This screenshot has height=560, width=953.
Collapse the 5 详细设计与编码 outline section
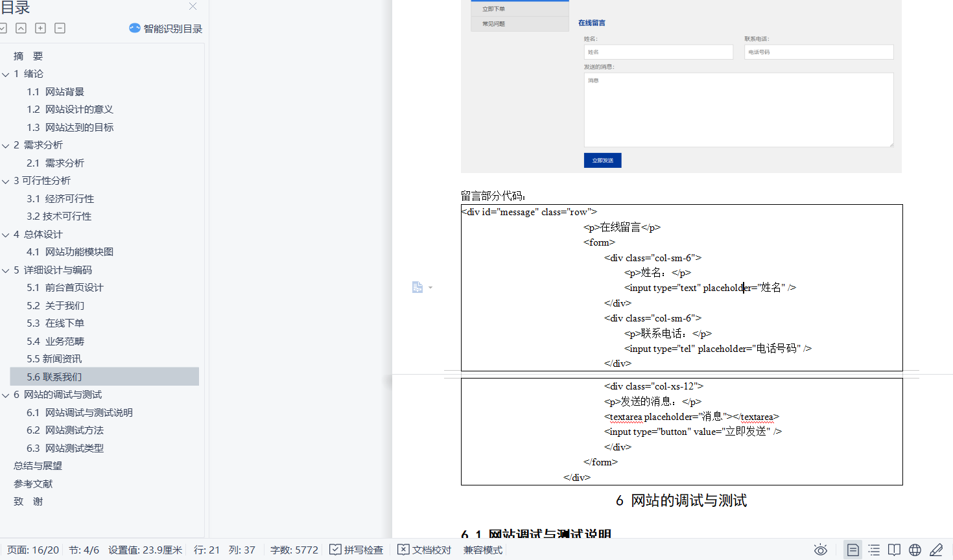pyautogui.click(x=6, y=270)
